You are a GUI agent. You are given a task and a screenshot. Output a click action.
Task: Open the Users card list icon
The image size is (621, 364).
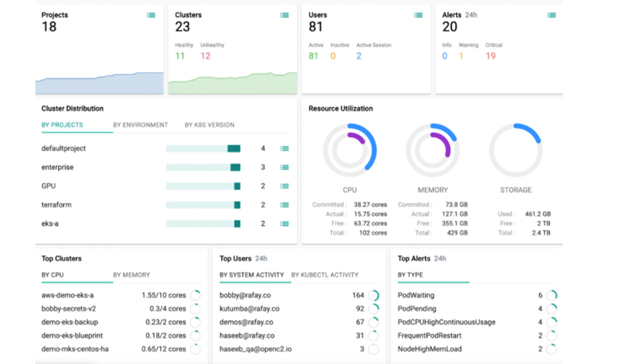coord(418,15)
